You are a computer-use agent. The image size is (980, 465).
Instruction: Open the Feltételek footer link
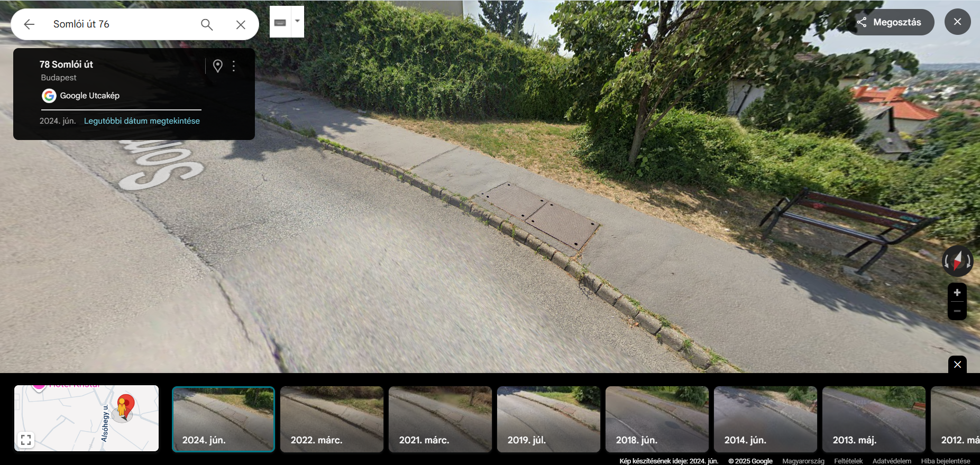(x=848, y=461)
